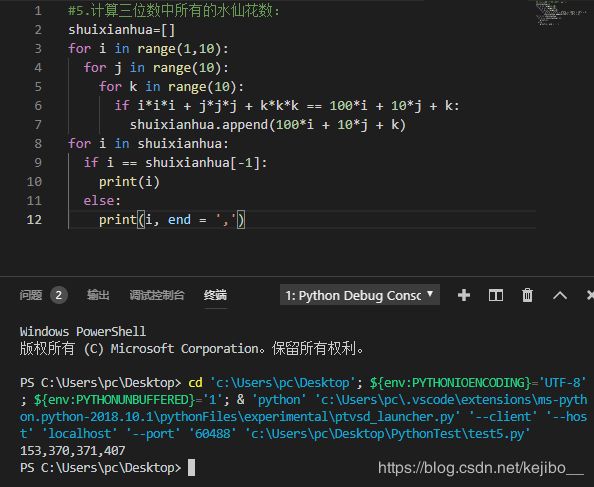Click 'for i in shuixianhua:' line
Viewport: 594px width, 487px height.
[148, 144]
